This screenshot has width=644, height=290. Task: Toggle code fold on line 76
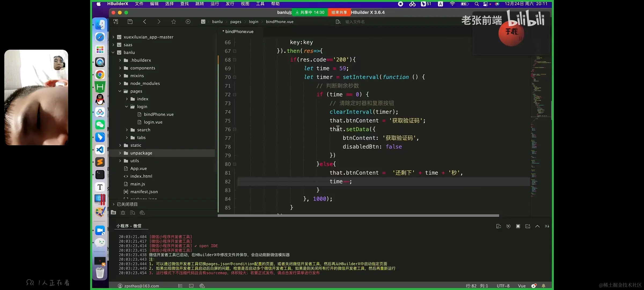pos(235,129)
